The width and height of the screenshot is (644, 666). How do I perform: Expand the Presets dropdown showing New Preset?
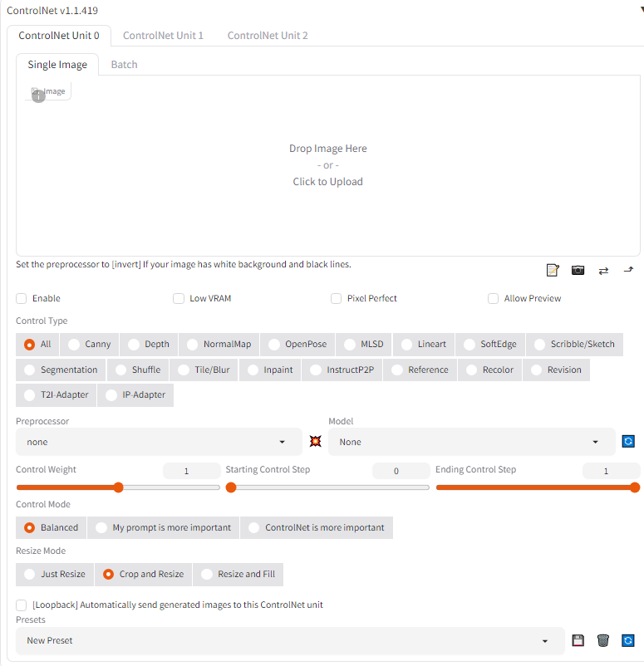tap(290, 640)
